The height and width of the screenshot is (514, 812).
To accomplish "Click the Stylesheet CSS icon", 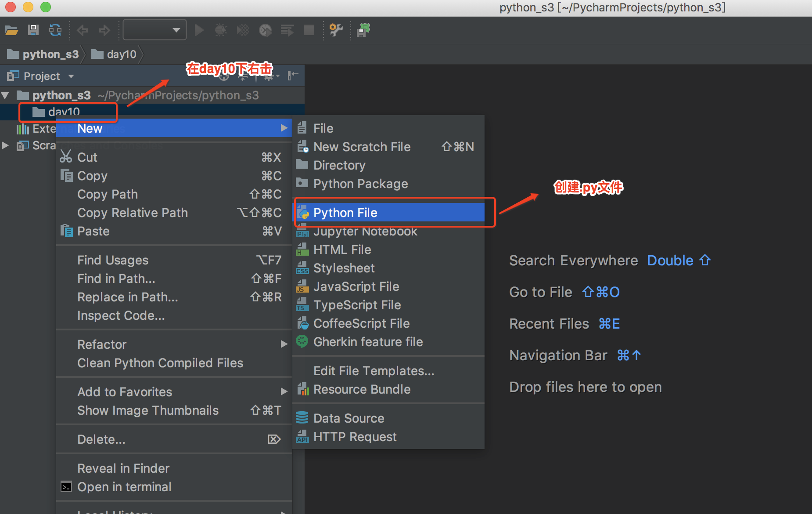I will click(302, 268).
